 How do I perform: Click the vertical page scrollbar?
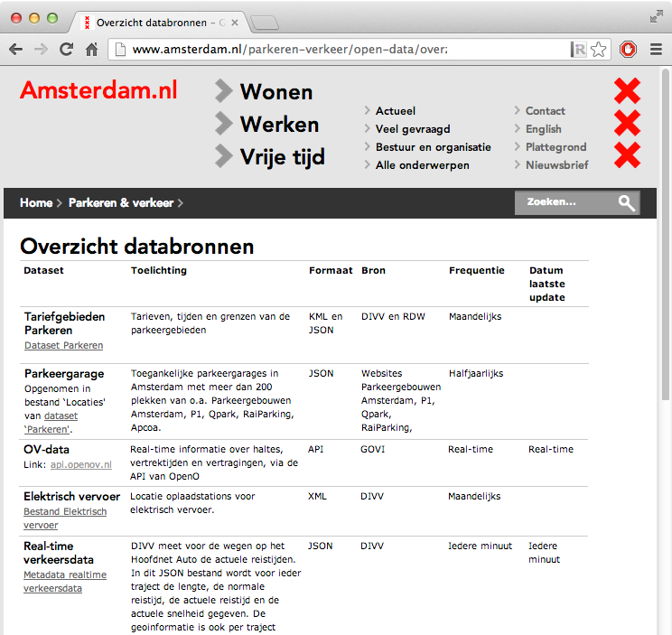pos(665,235)
